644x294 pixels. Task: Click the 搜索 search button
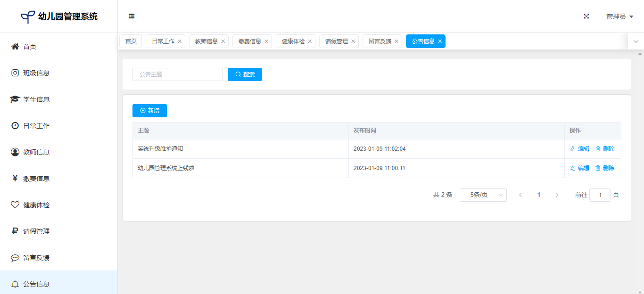tap(245, 74)
